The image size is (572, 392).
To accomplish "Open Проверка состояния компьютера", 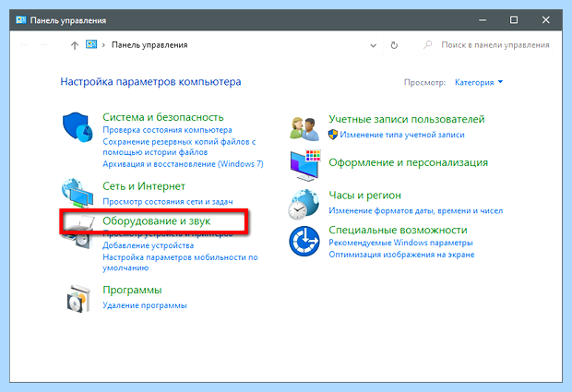I will (x=167, y=130).
